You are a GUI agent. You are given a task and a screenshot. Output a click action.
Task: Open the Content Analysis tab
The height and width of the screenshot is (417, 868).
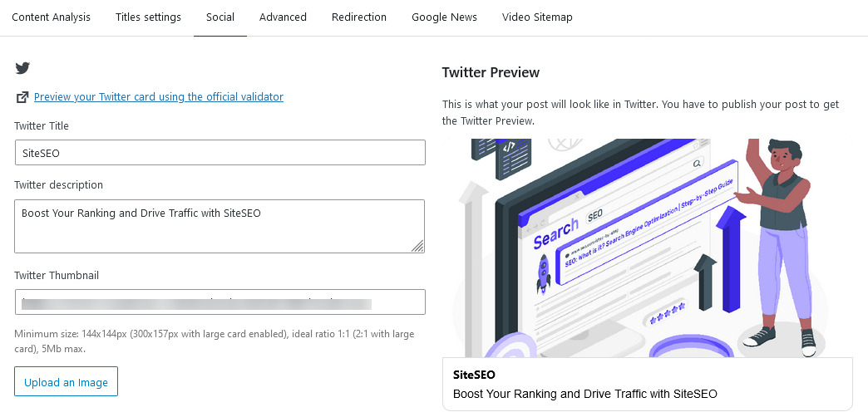[51, 17]
